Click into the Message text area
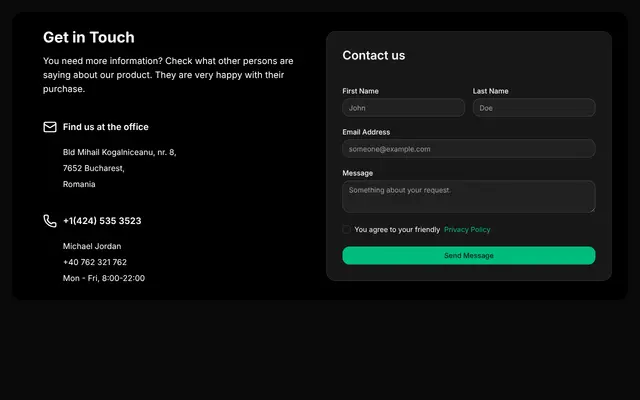 (469, 196)
